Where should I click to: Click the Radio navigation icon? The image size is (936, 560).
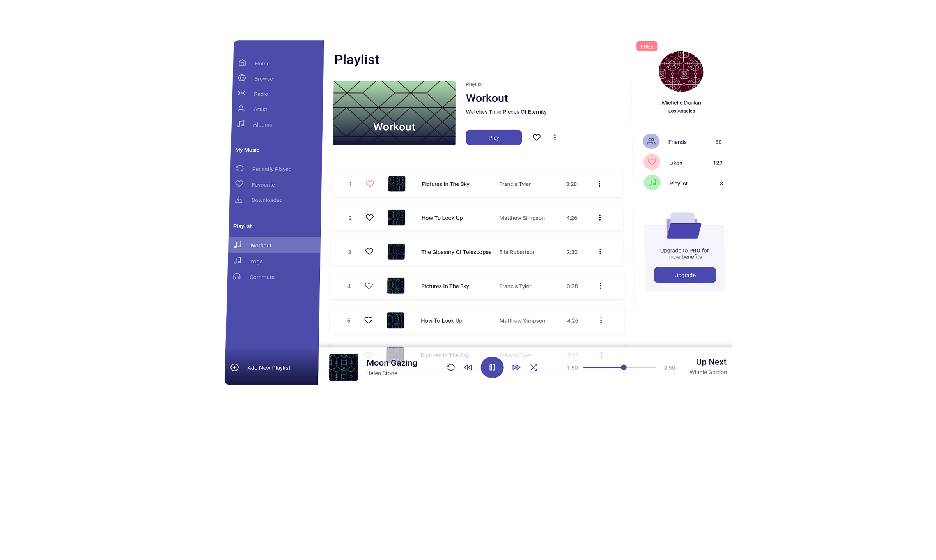click(x=241, y=94)
